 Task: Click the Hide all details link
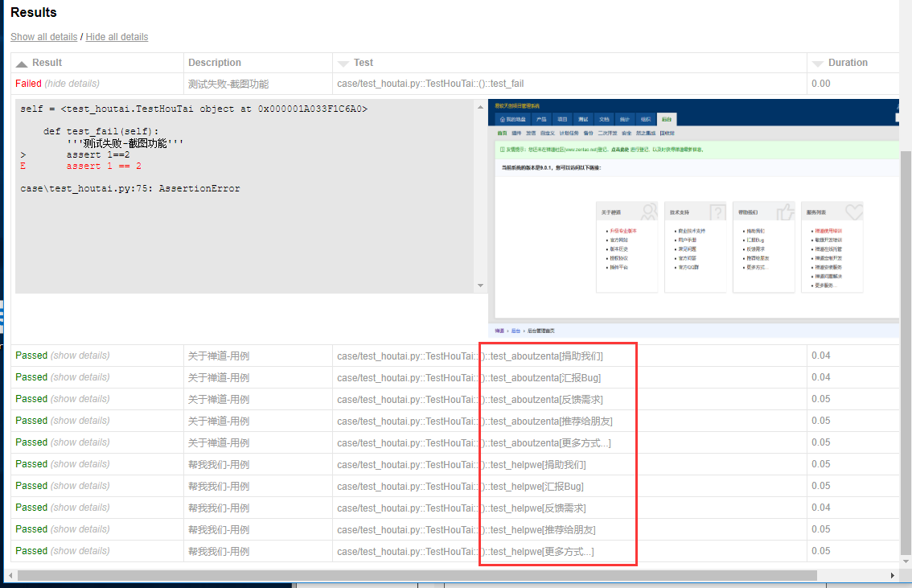[117, 37]
